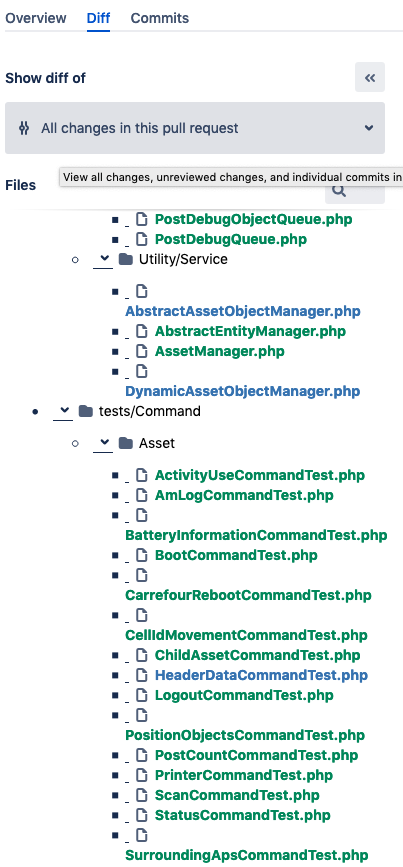Screen dimensions: 403x867
Task: Click the diff filter icon in the dropdown
Action: tap(24, 128)
